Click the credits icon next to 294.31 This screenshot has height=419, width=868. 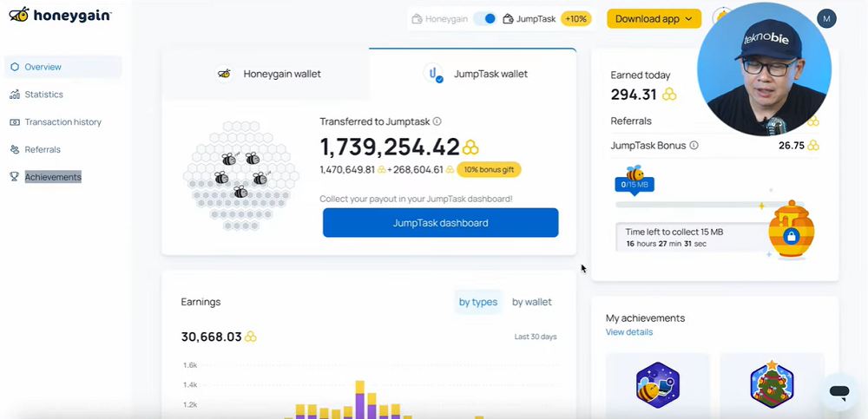(669, 95)
